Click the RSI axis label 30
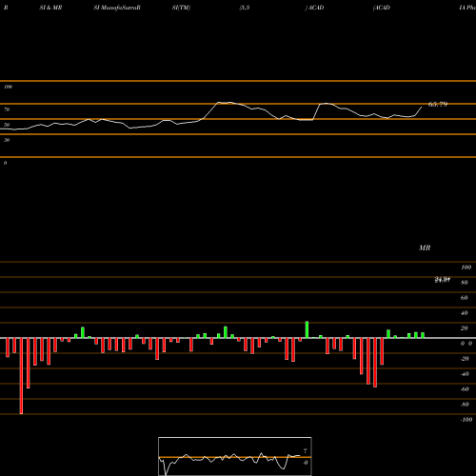This screenshot has width=476, height=476. 7,140
